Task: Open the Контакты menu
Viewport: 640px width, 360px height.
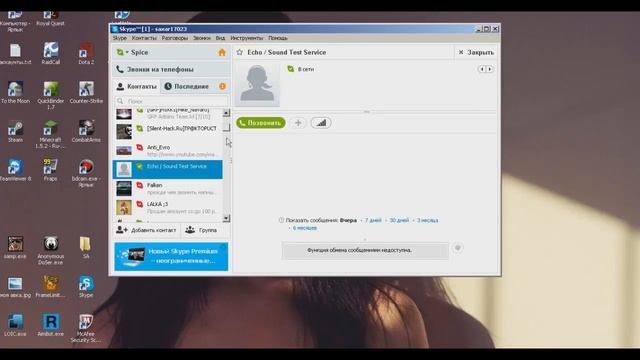Action: (144, 38)
